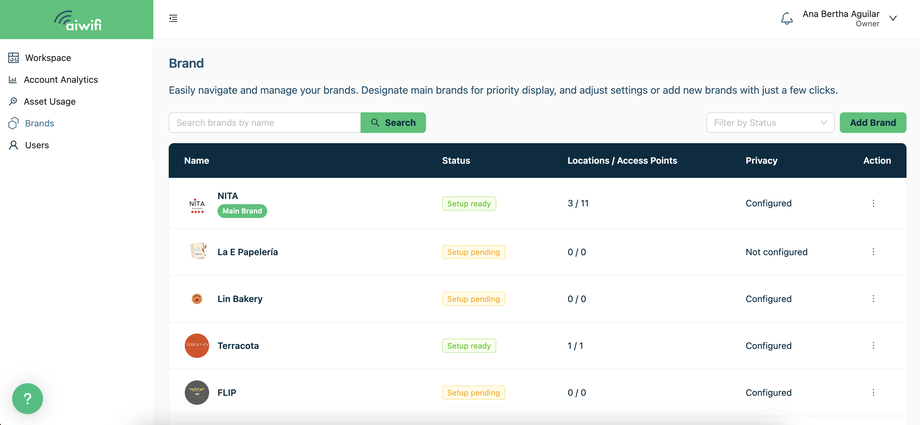Click the La E Papelería logo

[x=198, y=251]
